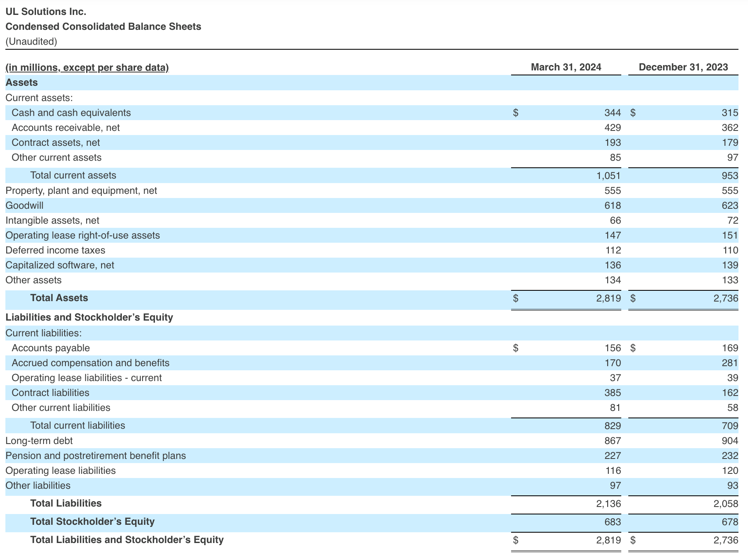Screen dimensions: 748x560
Task: Select 'Accrued compensation and benefits' label
Action: (91, 363)
